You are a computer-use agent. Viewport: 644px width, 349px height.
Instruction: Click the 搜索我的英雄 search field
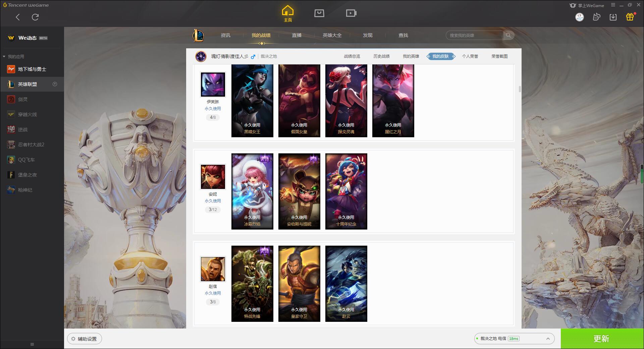pyautogui.click(x=475, y=35)
